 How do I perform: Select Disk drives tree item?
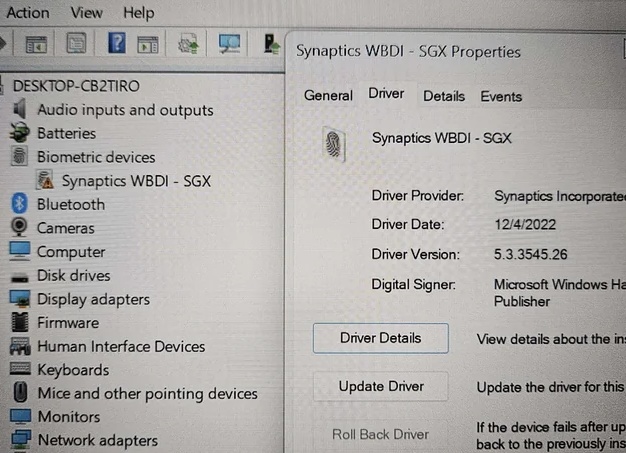click(x=74, y=275)
